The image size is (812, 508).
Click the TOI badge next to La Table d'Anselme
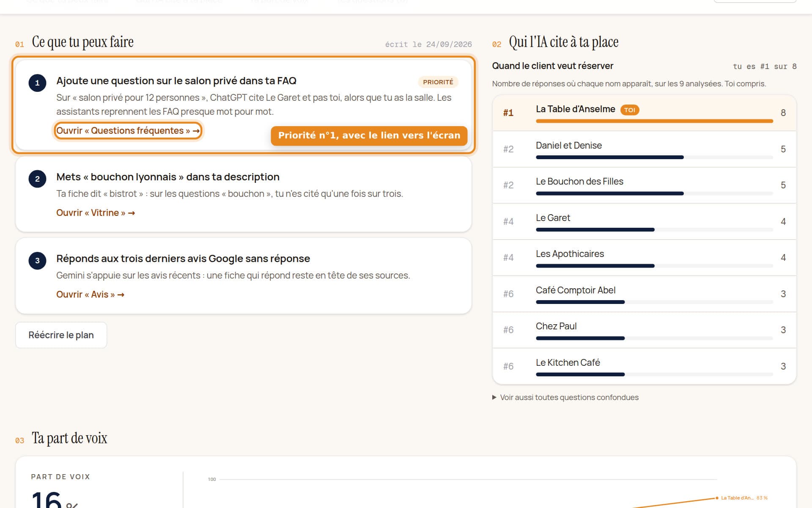click(x=629, y=110)
